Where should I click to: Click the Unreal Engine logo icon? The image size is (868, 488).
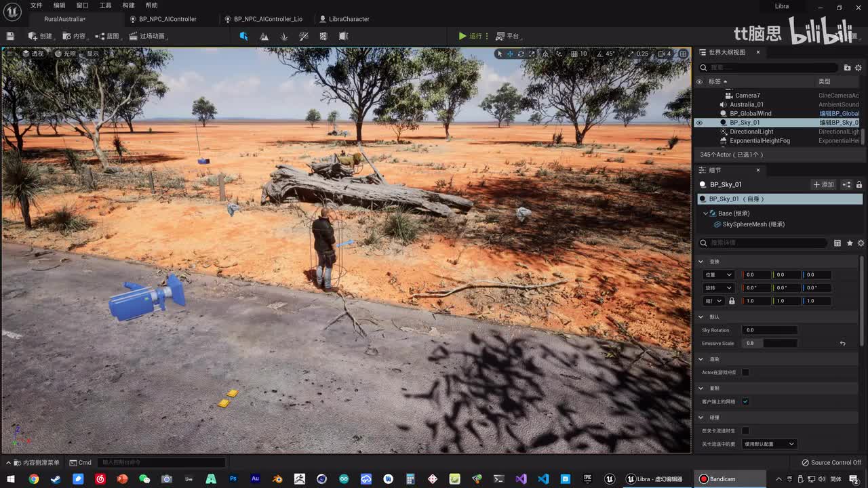pyautogui.click(x=12, y=12)
